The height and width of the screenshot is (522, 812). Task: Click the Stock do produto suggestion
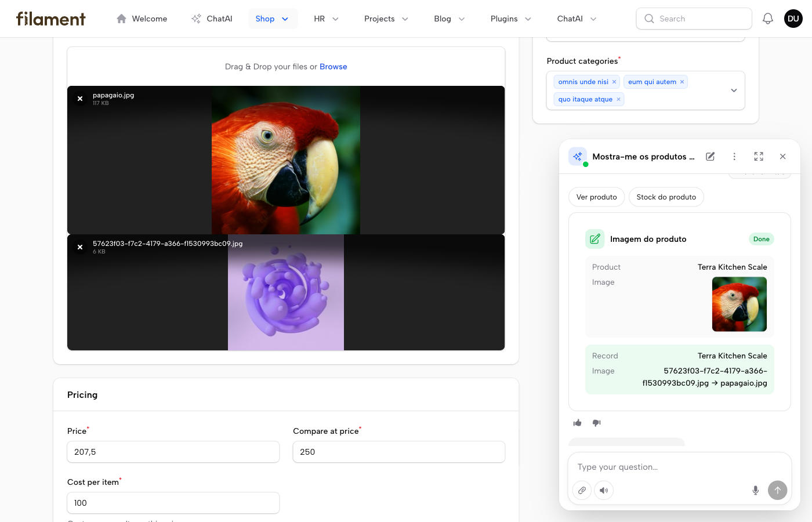tap(666, 197)
